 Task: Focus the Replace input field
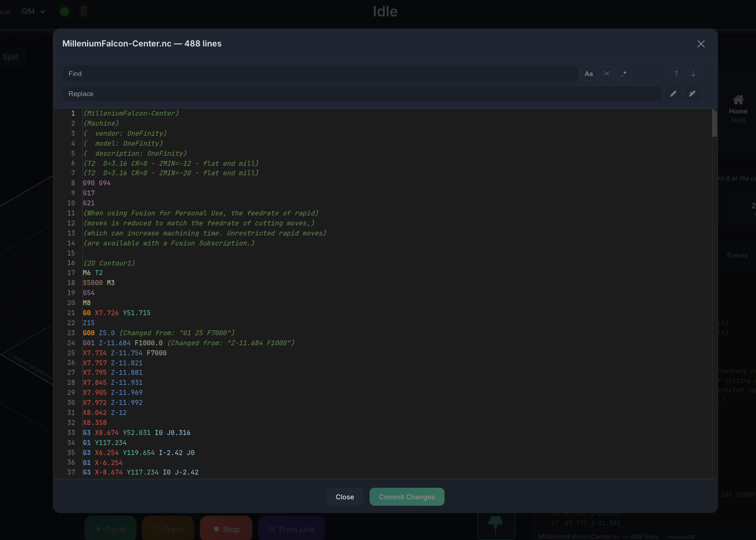tap(362, 93)
